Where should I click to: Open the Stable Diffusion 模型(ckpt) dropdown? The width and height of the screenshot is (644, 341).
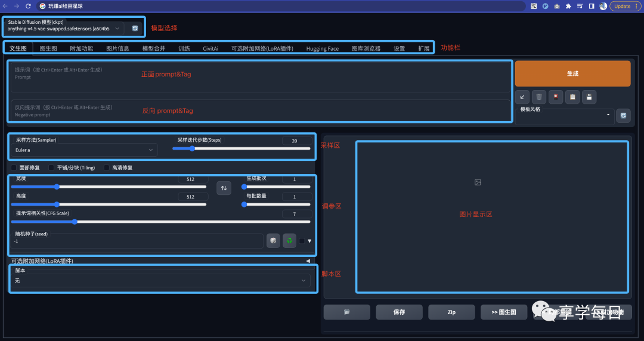click(64, 29)
